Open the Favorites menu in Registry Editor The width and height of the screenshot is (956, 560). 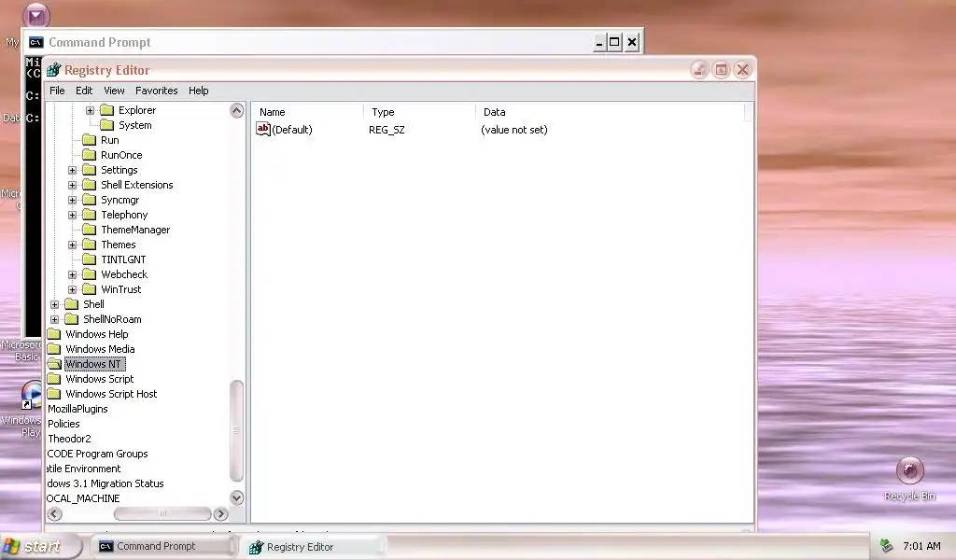point(157,91)
